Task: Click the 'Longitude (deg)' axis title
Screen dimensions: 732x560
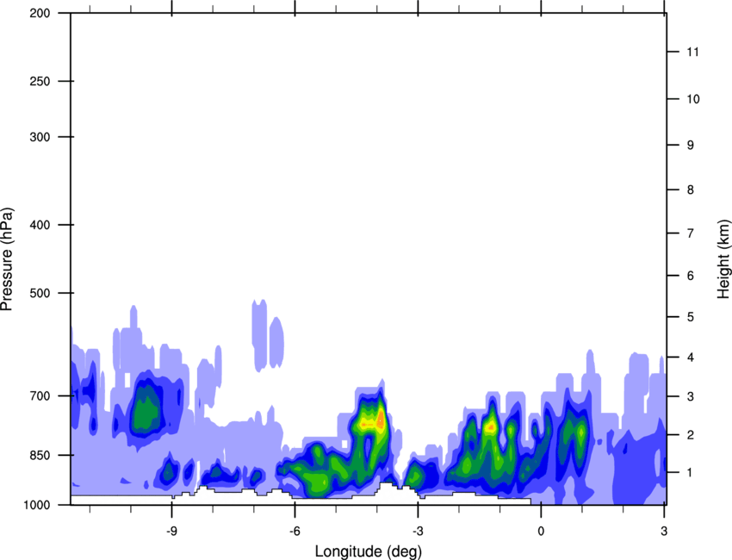Action: click(x=369, y=551)
